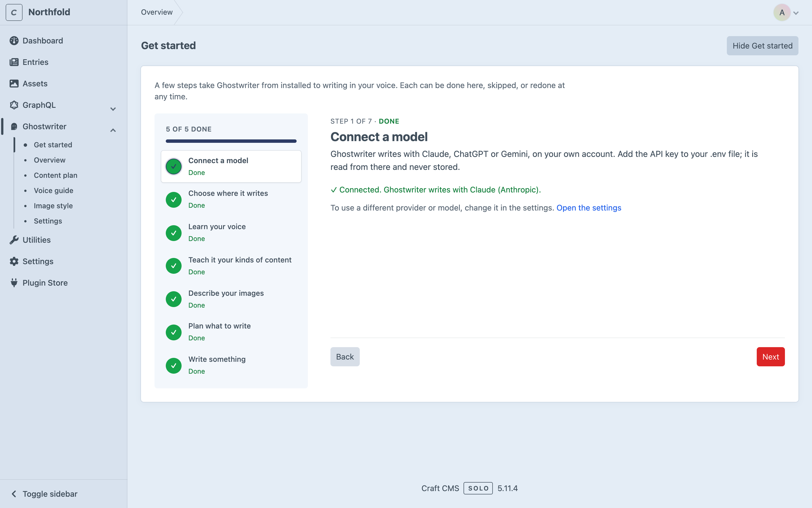Open the account menu dropdown arrow
812x508 pixels.
coord(796,13)
